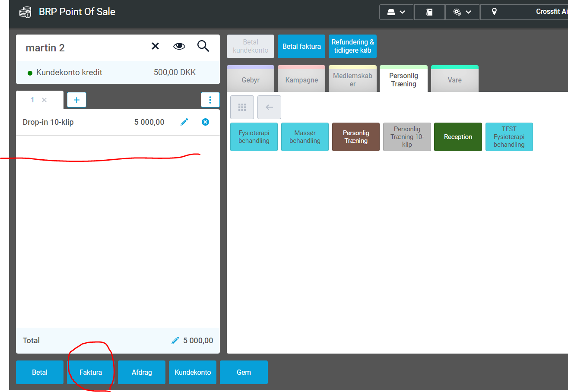Click the location pin icon
Viewport: 568px width, 392px height.
click(494, 12)
